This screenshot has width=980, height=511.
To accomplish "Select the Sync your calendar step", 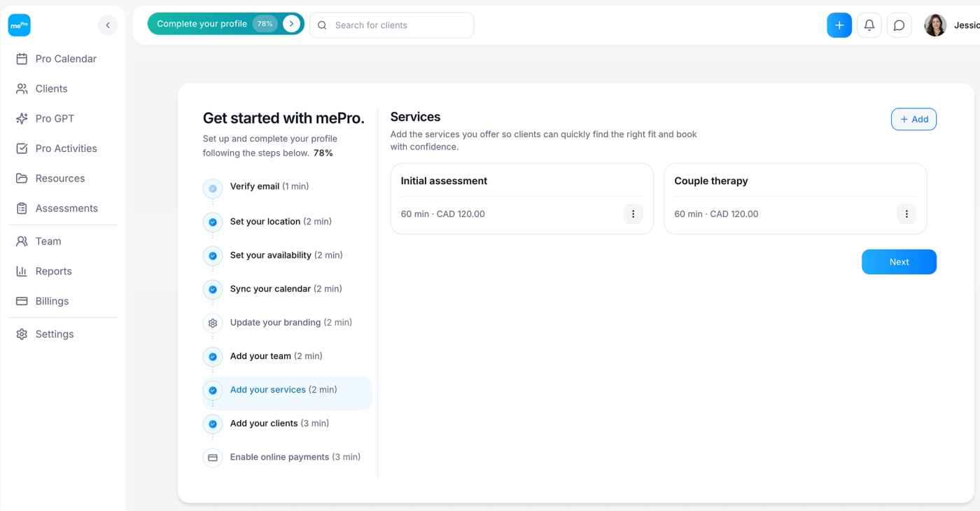I will pyautogui.click(x=286, y=288).
